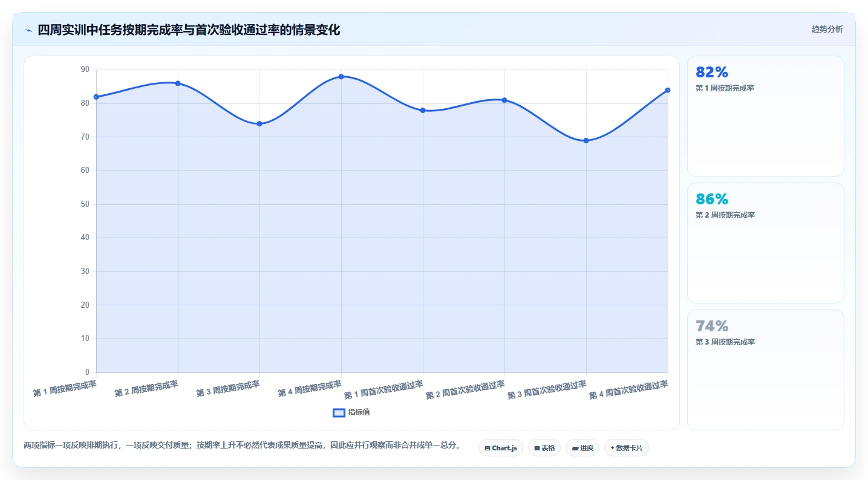Click the 74% value card
The height and width of the screenshot is (480, 868).
click(766, 370)
